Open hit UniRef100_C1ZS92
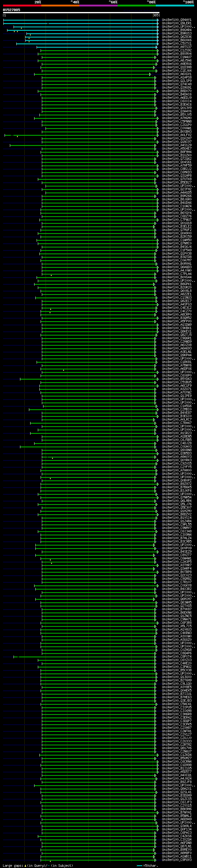 coord(177,50)
